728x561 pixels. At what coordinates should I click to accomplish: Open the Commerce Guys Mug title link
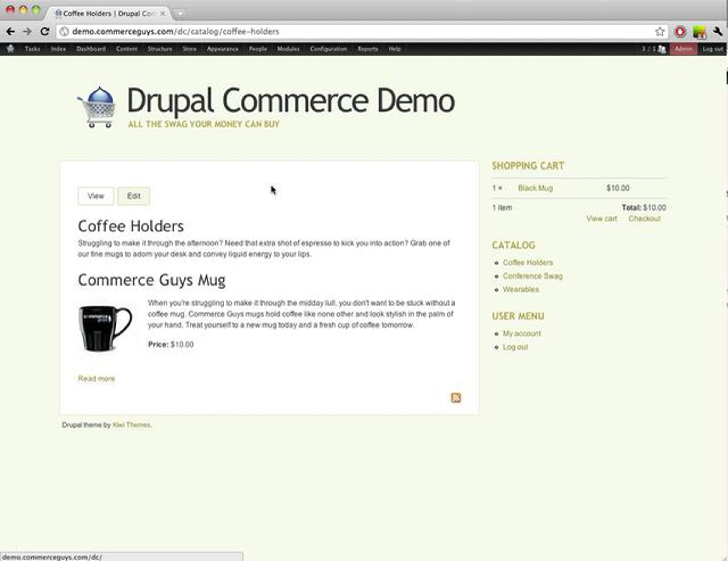(x=152, y=280)
